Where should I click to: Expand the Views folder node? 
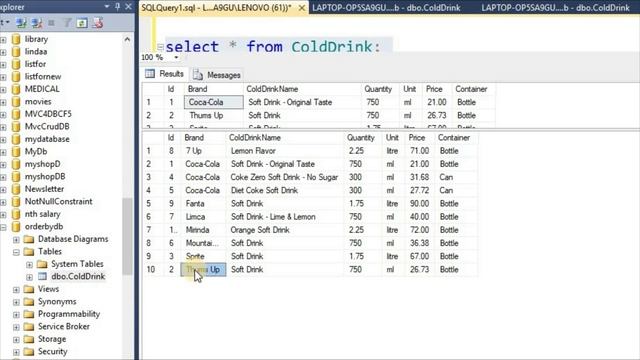(x=16, y=290)
